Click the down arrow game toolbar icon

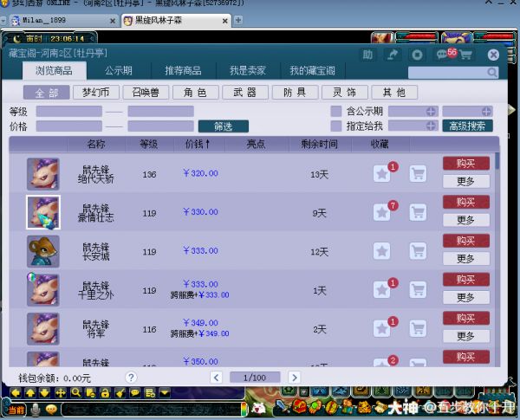[x=45, y=393]
